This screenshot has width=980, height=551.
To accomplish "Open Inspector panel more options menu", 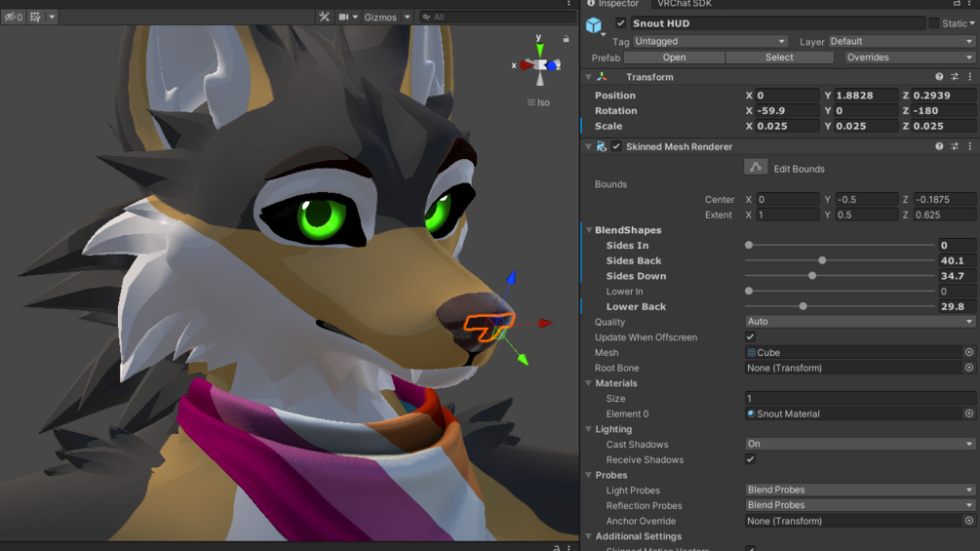I will [x=969, y=3].
